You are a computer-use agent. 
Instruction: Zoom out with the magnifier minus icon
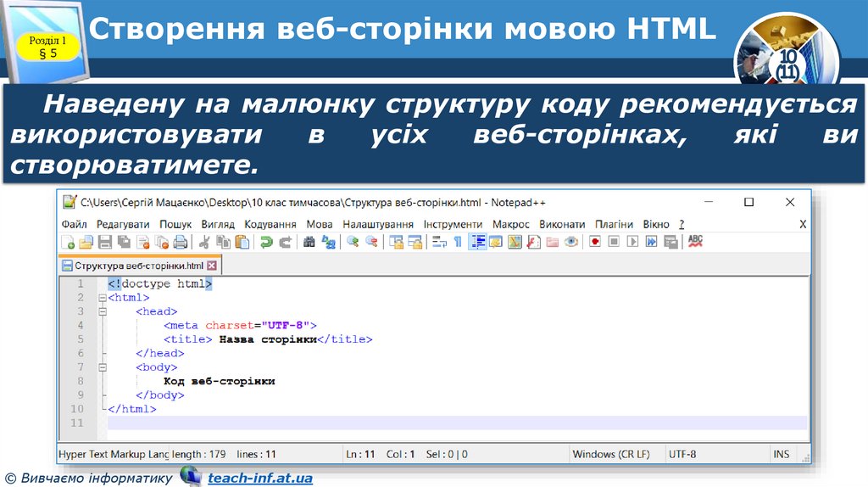(371, 242)
